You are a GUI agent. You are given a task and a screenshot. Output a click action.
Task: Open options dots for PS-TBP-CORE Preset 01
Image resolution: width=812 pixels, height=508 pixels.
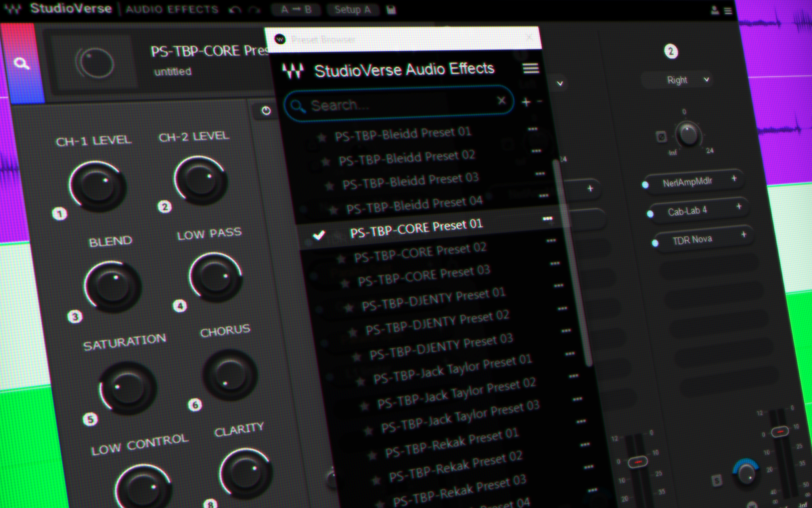click(547, 219)
